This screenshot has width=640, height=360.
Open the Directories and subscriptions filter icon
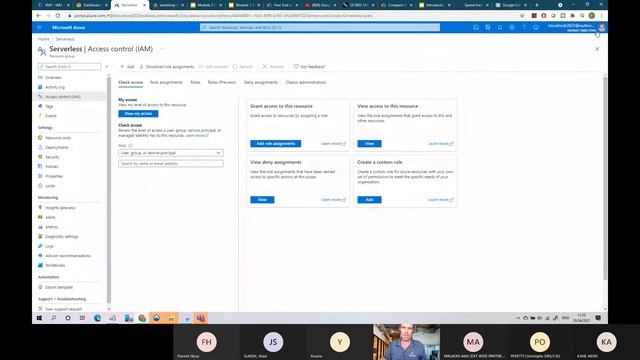coord(488,27)
